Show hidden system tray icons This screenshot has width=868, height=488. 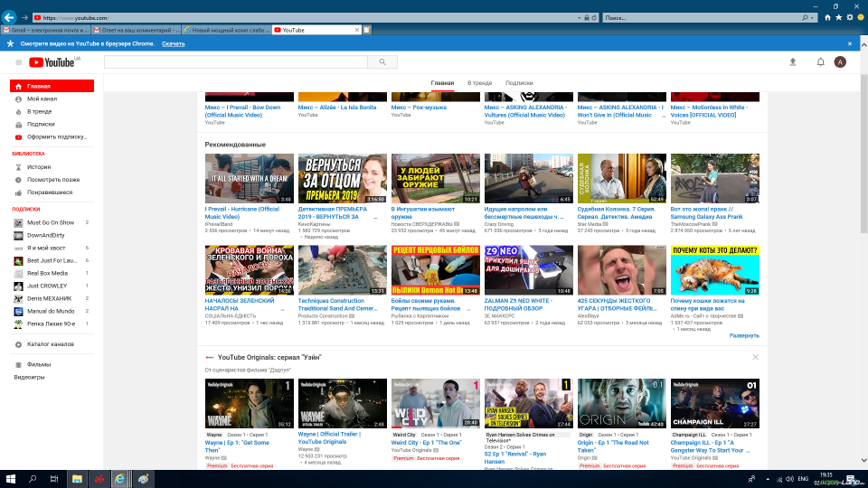click(768, 479)
